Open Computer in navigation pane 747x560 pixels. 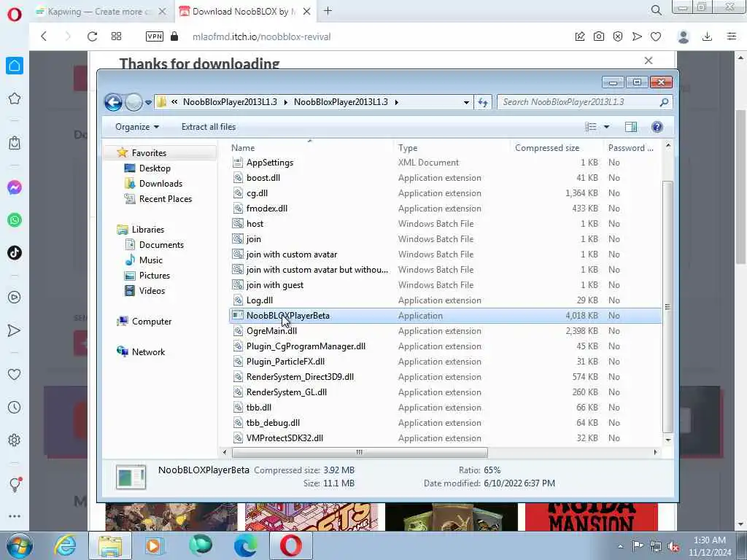tap(152, 322)
